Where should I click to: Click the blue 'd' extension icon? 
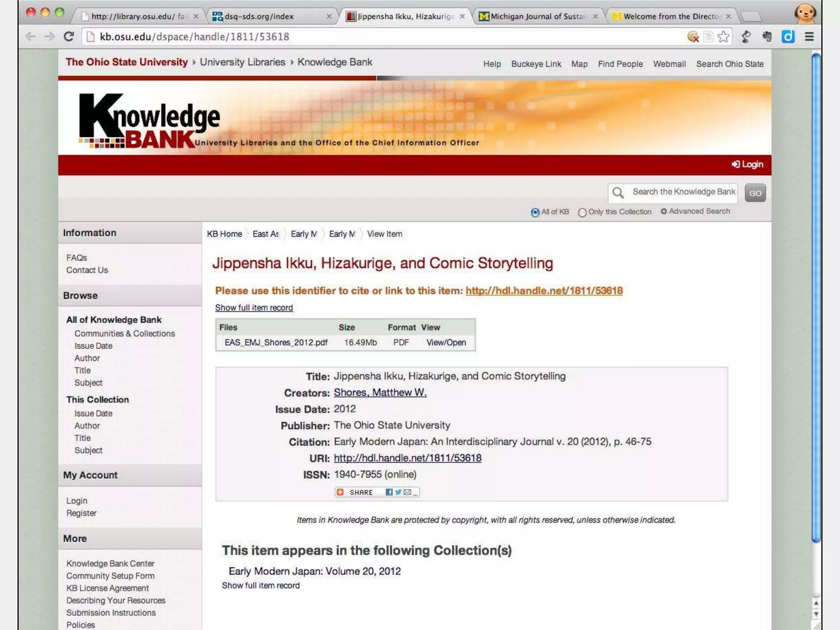coord(787,37)
